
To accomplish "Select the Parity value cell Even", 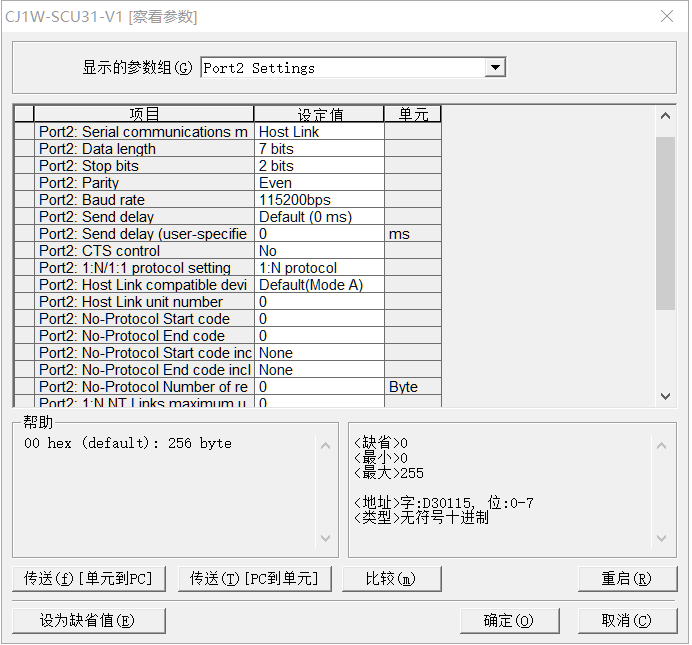I will click(318, 183).
